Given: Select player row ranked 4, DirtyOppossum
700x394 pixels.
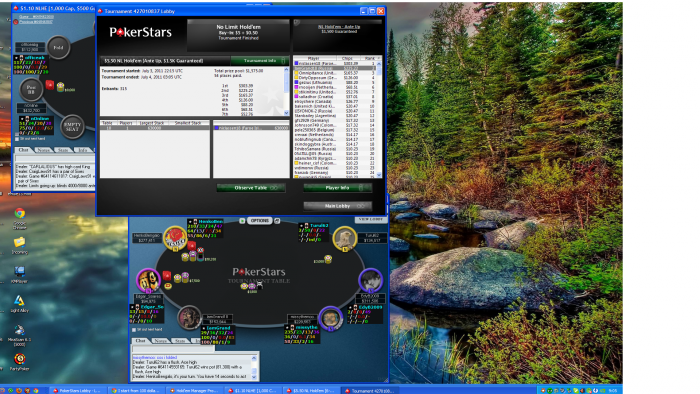Looking at the screenshot, I should (335, 78).
